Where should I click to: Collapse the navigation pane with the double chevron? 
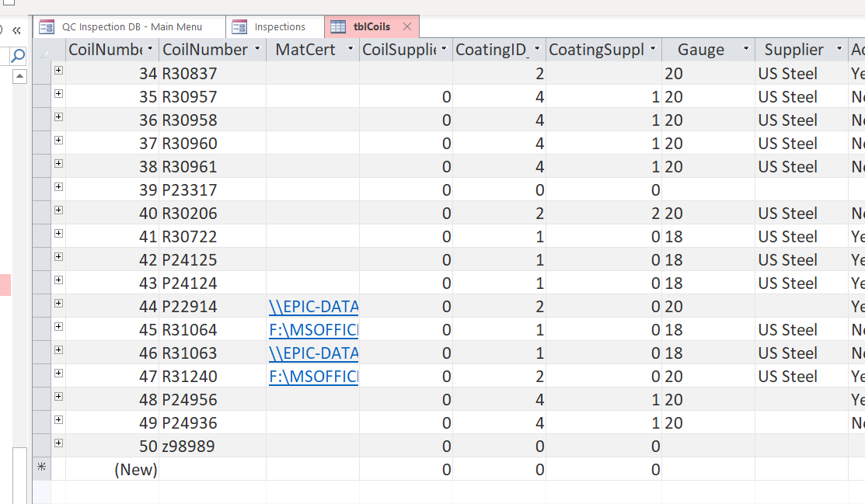pyautogui.click(x=16, y=31)
